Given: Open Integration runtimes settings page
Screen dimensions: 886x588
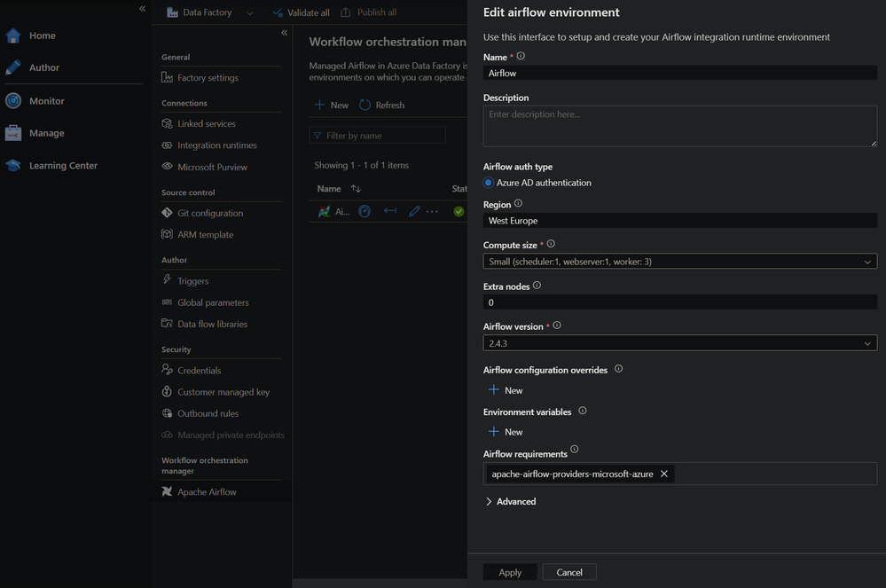Looking at the screenshot, I should (216, 145).
